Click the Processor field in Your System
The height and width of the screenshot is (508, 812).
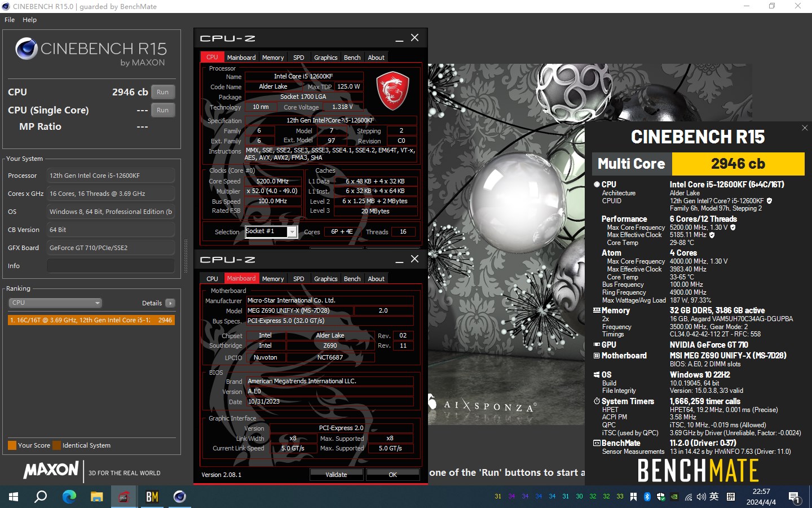point(111,176)
